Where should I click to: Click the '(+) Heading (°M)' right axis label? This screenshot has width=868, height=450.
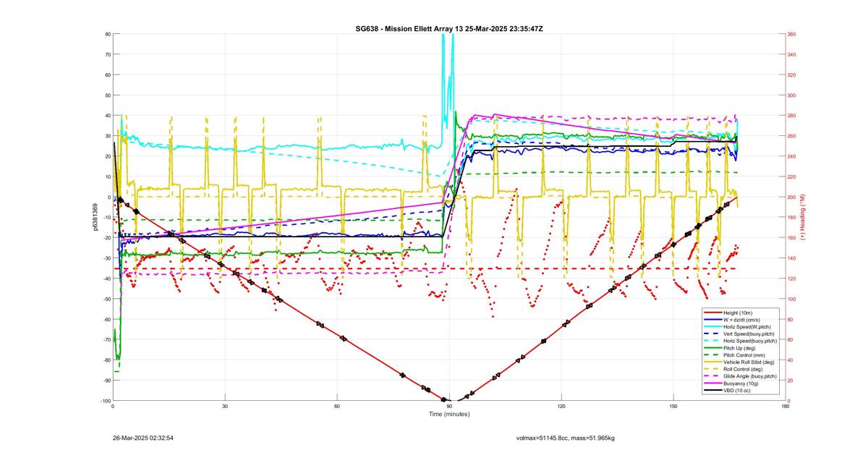click(802, 217)
